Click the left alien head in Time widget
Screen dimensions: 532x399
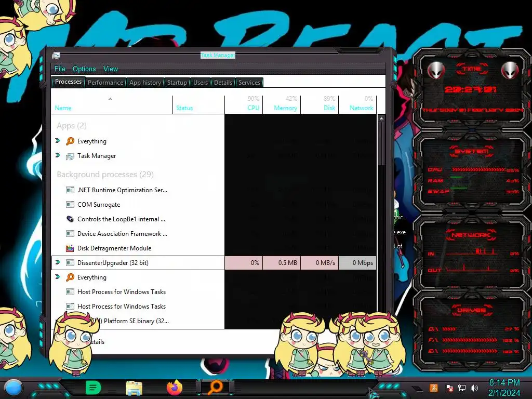436,70
